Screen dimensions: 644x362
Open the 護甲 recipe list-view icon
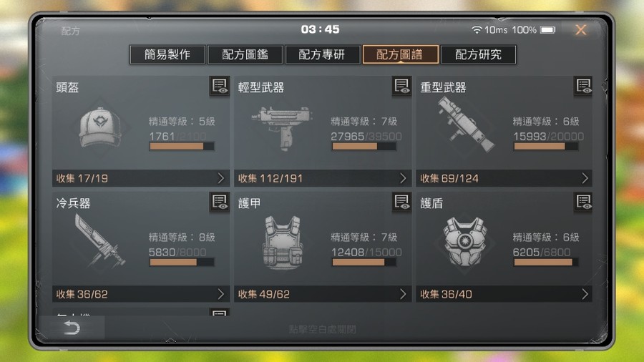tap(401, 202)
